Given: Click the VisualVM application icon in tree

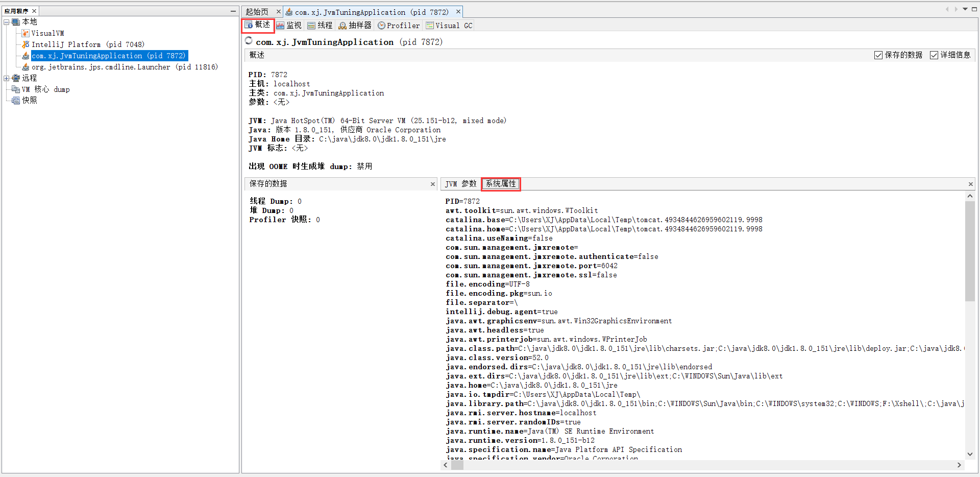Looking at the screenshot, I should [26, 33].
